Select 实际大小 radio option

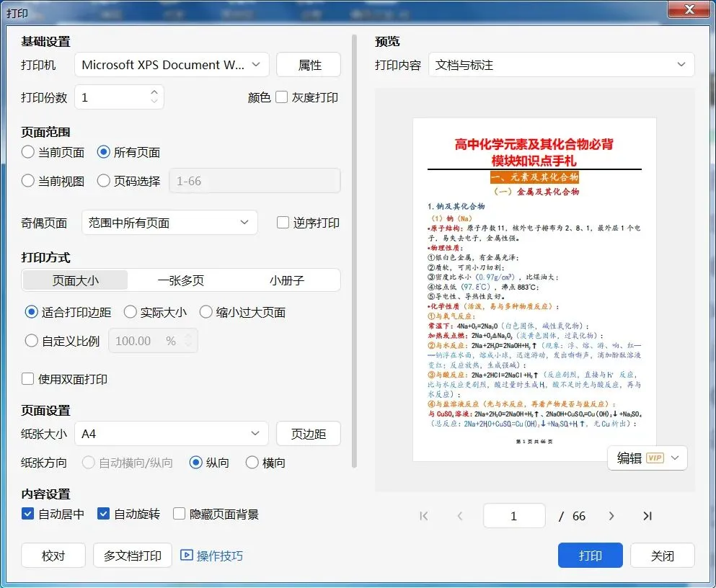click(130, 312)
